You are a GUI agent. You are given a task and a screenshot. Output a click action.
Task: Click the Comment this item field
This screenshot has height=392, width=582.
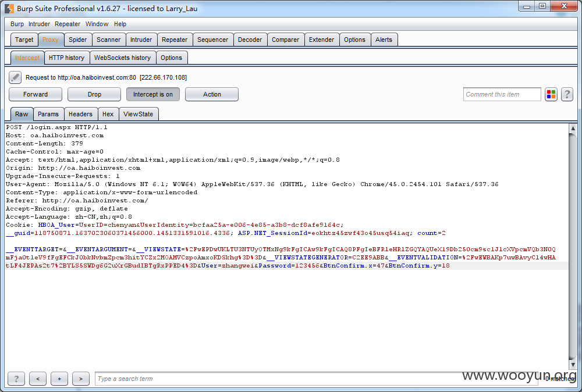[x=502, y=94]
